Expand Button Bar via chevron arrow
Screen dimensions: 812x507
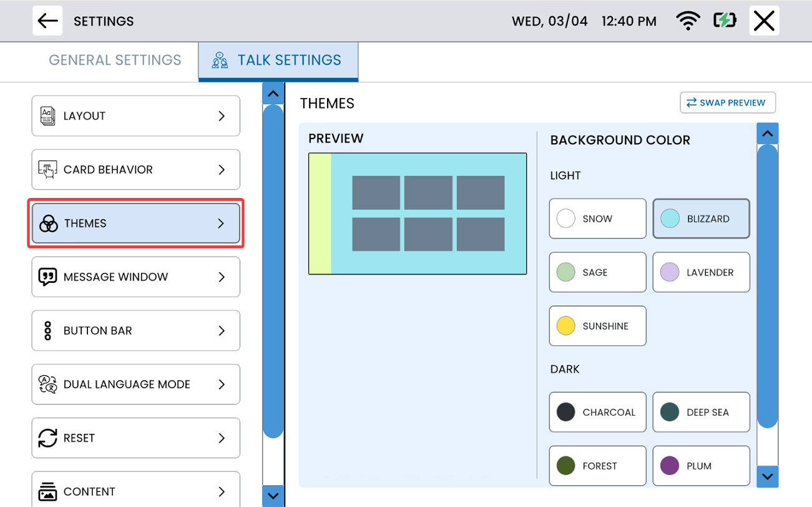pyautogui.click(x=222, y=331)
